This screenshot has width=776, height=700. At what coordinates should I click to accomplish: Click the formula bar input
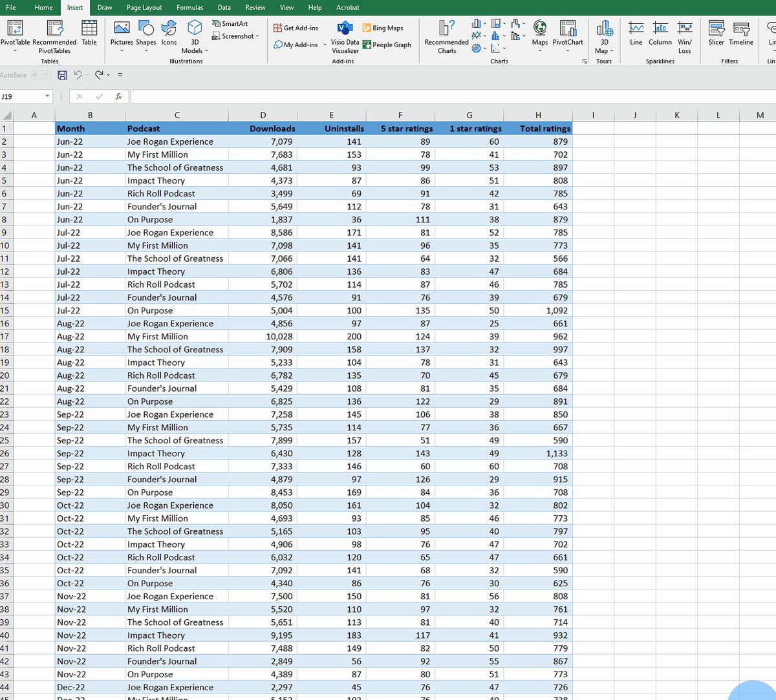pos(453,96)
